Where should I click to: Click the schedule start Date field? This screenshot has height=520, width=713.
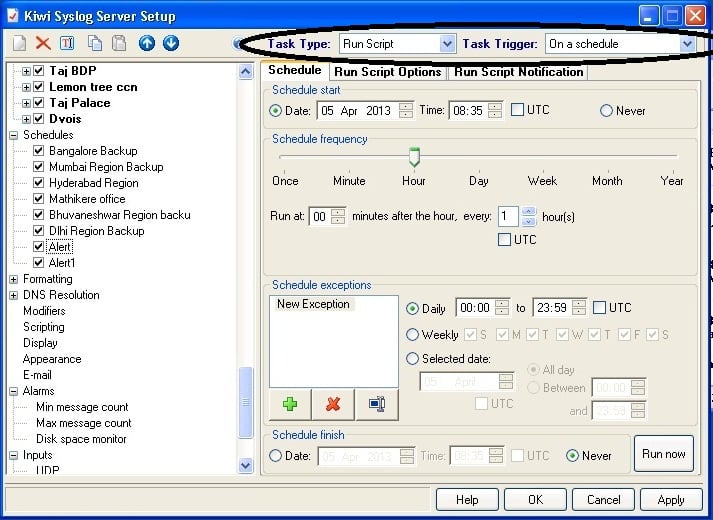click(365, 110)
